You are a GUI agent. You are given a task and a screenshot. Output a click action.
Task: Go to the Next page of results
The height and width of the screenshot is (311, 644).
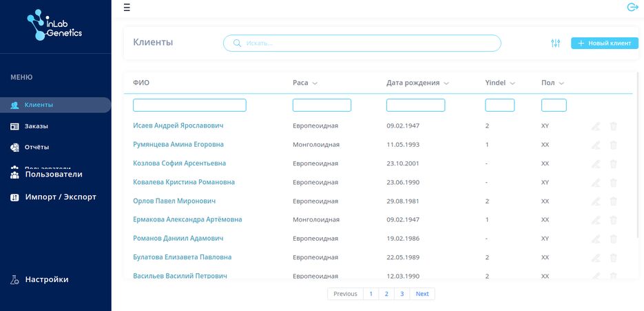click(x=422, y=294)
